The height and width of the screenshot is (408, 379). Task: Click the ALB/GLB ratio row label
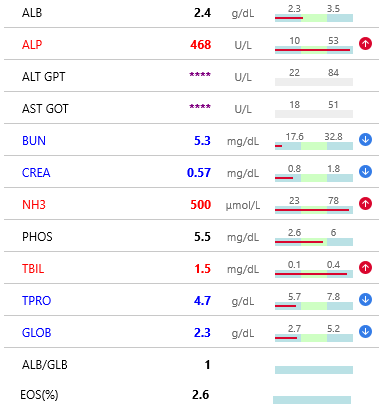coord(45,365)
